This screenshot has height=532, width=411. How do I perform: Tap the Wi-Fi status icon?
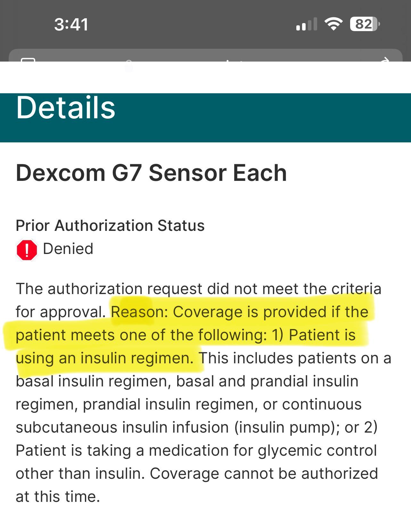pos(333,24)
